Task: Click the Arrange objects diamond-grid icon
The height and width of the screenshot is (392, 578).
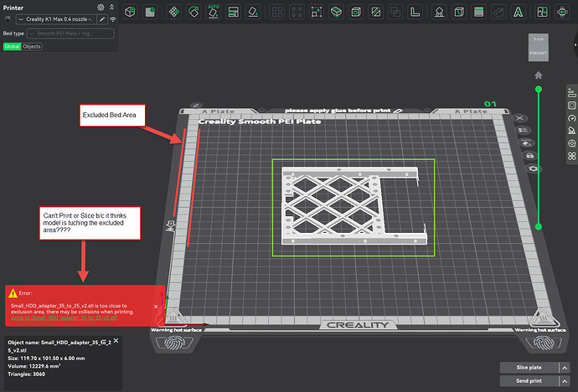Action: pyautogui.click(x=173, y=12)
